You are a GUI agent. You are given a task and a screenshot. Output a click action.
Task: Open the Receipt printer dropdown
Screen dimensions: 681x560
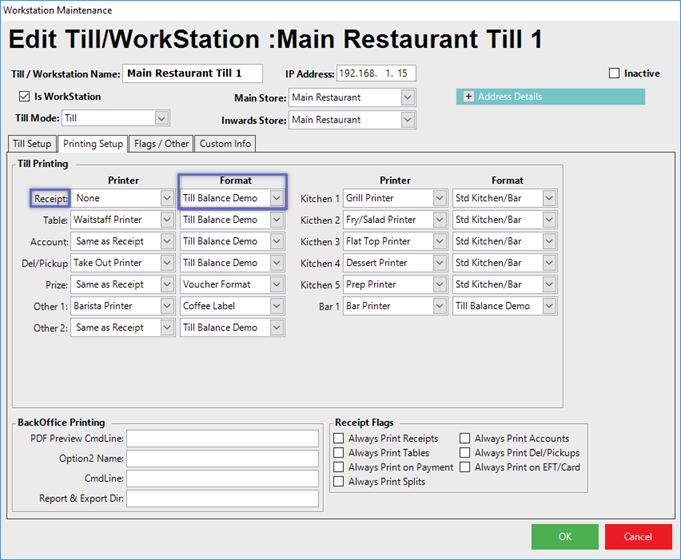166,198
